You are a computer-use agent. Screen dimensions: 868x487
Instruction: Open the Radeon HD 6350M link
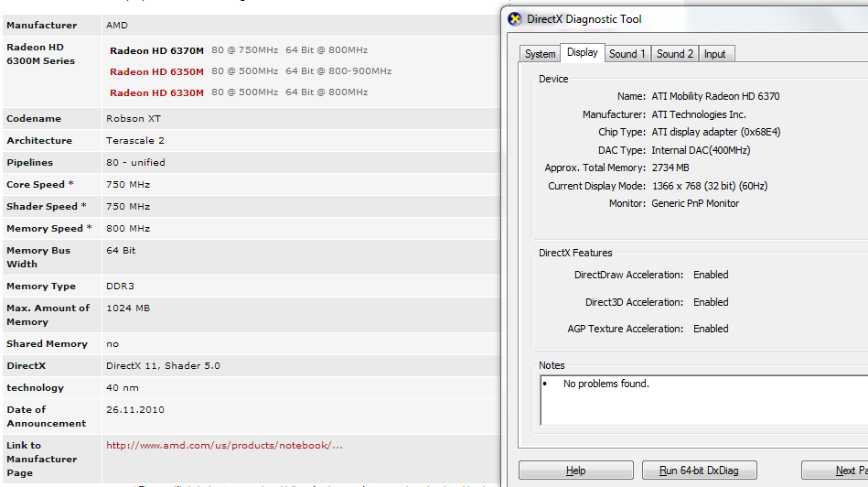[x=156, y=71]
